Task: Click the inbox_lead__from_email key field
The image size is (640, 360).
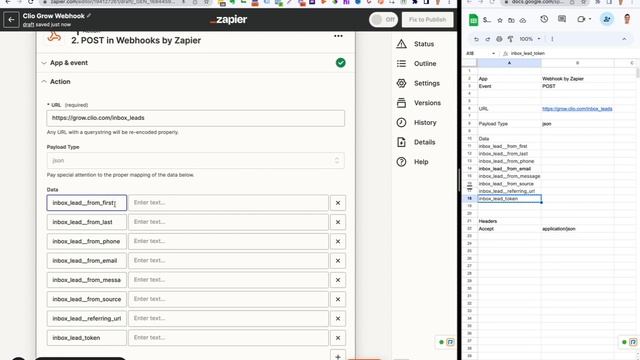Action: [87, 261]
